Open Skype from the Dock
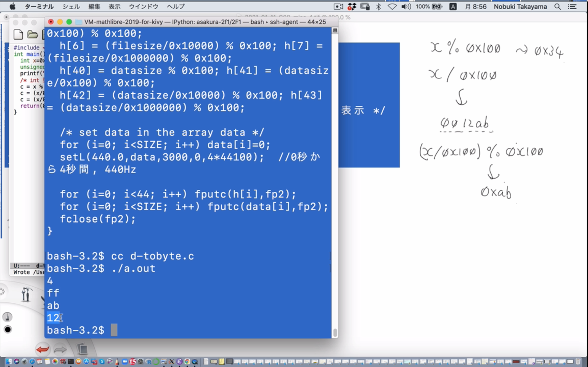This screenshot has height=367, width=588. [102, 361]
